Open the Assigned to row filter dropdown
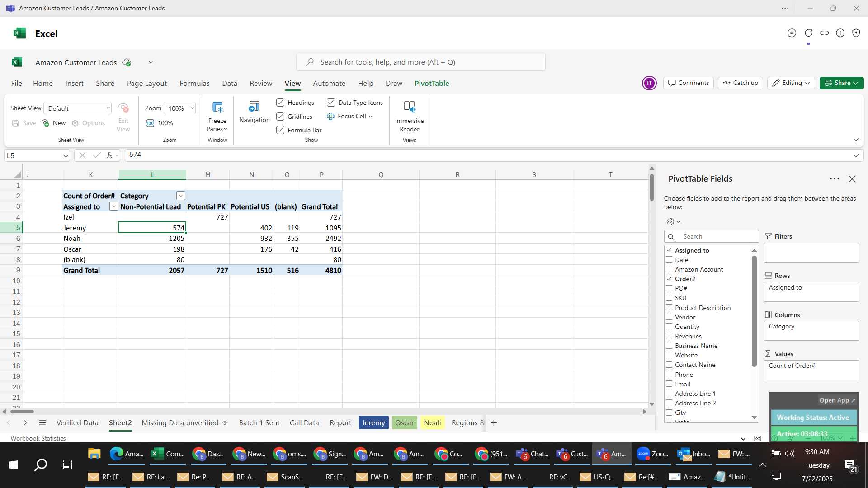868x488 pixels. (114, 206)
